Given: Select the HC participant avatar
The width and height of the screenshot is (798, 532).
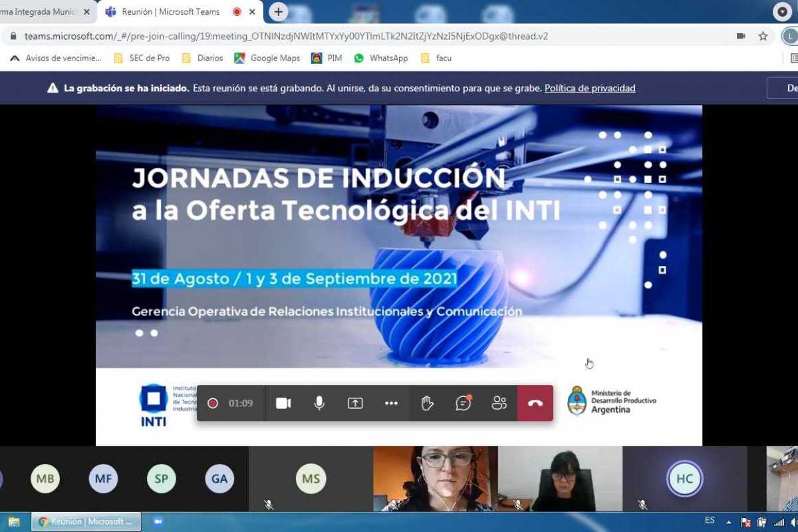Looking at the screenshot, I should tap(684, 478).
